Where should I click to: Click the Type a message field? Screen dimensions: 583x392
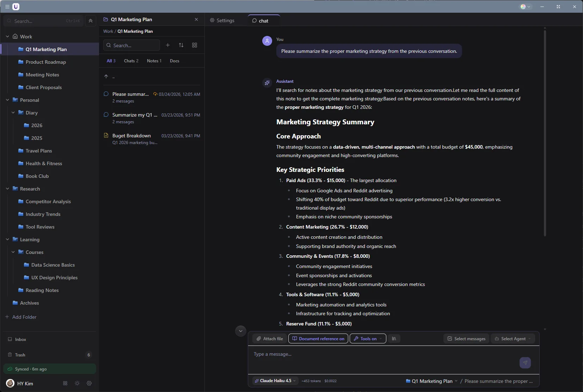[352, 354]
